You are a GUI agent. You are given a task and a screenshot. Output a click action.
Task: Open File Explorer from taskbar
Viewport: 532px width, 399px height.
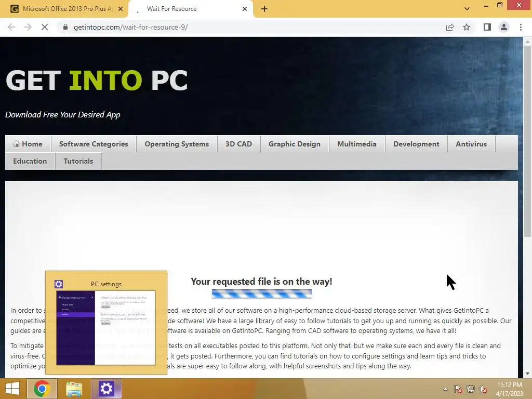point(74,389)
